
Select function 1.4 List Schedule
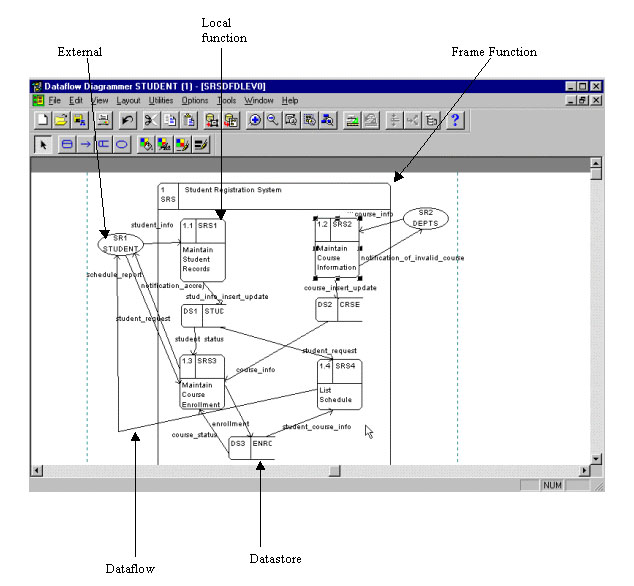tap(340, 385)
